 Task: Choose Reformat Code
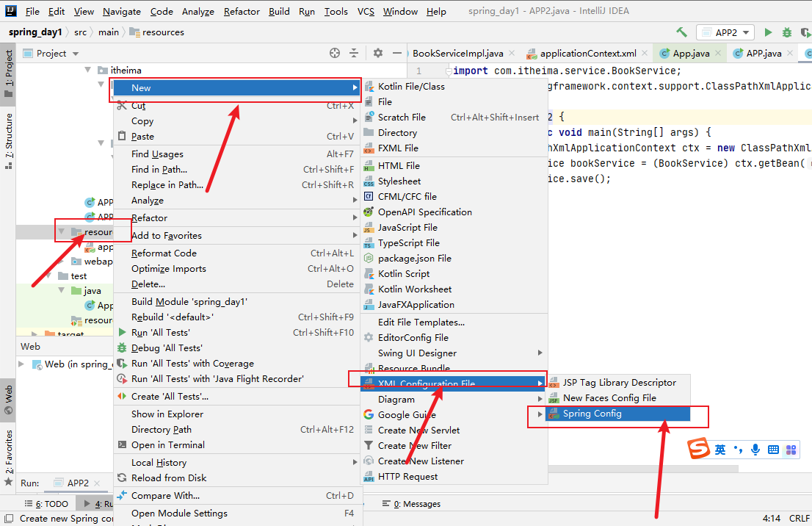[236, 253]
